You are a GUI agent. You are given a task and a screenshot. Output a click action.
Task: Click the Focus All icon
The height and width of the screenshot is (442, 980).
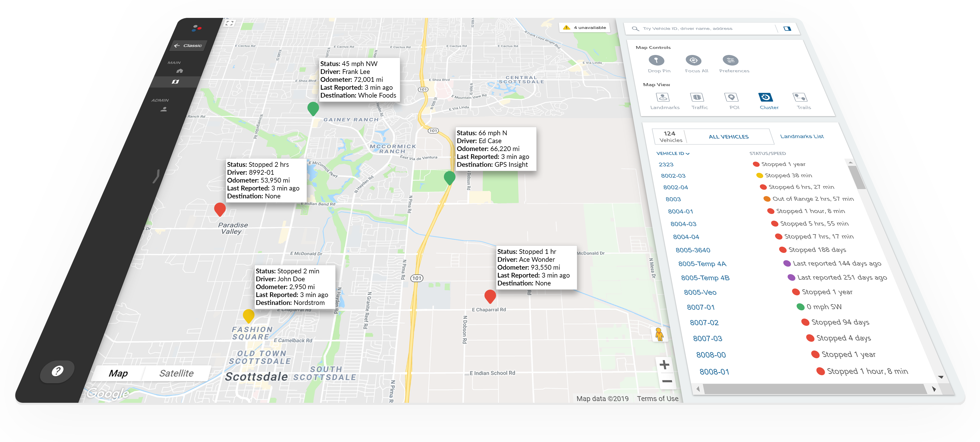pos(693,61)
